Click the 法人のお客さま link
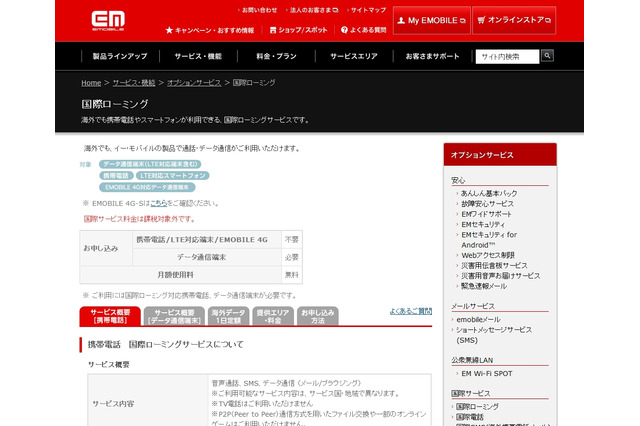This screenshot has width=640, height=426. [x=313, y=10]
